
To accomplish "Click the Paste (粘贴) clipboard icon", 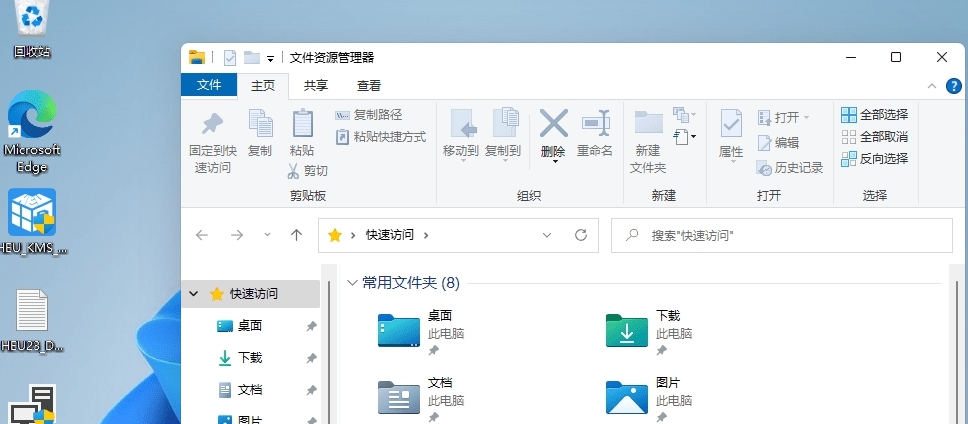I will point(302,123).
